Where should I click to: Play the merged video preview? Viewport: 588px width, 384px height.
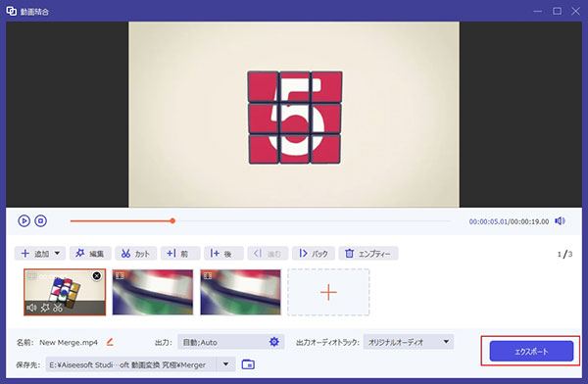[24, 220]
